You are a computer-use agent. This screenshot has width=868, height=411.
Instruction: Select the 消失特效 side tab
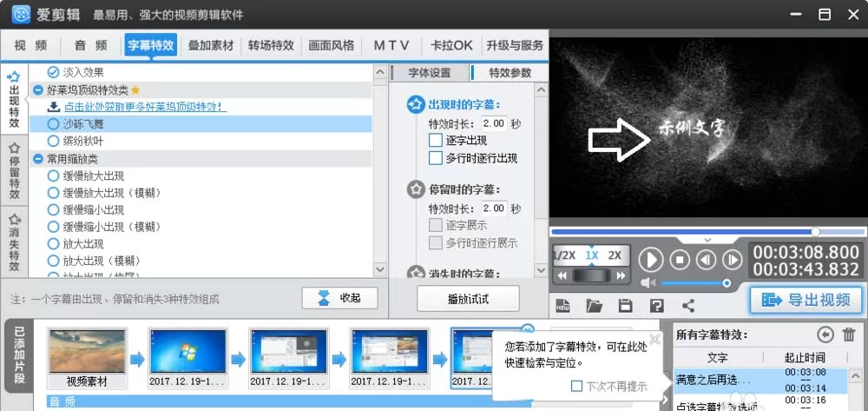click(15, 242)
